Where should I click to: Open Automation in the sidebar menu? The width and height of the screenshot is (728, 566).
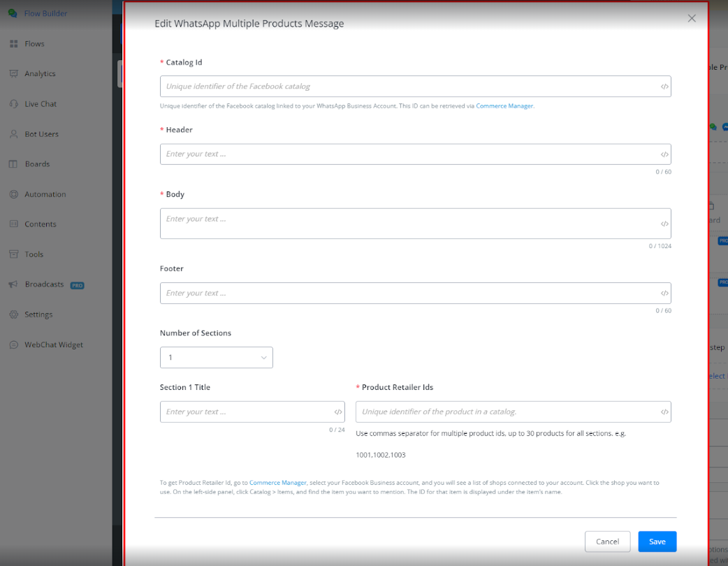pyautogui.click(x=45, y=194)
